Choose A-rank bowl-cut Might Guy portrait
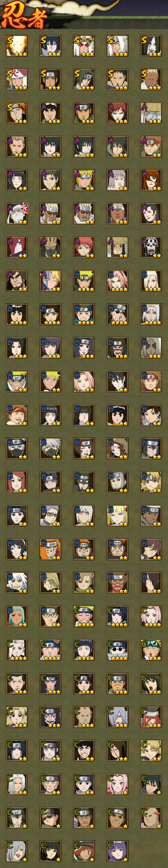The height and width of the screenshot is (868, 168). click(x=50, y=113)
